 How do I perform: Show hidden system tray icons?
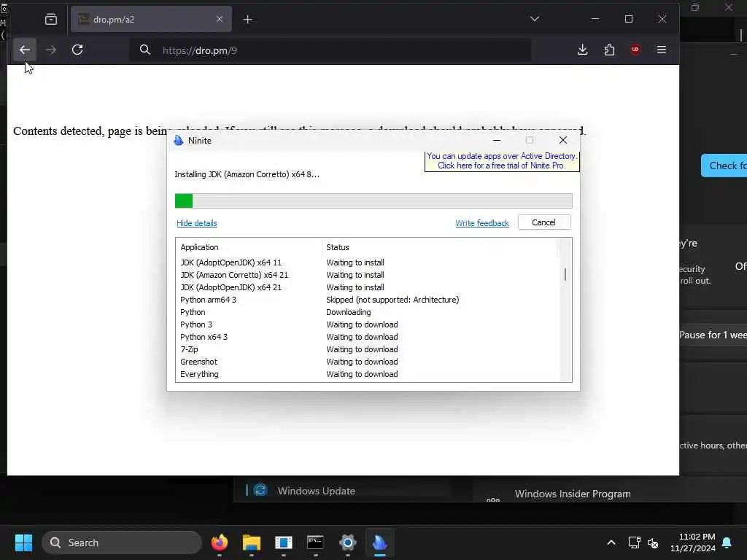click(x=611, y=542)
